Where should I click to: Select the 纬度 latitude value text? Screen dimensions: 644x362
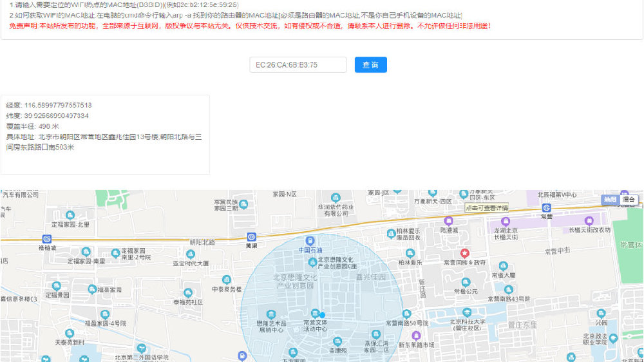tap(56, 116)
